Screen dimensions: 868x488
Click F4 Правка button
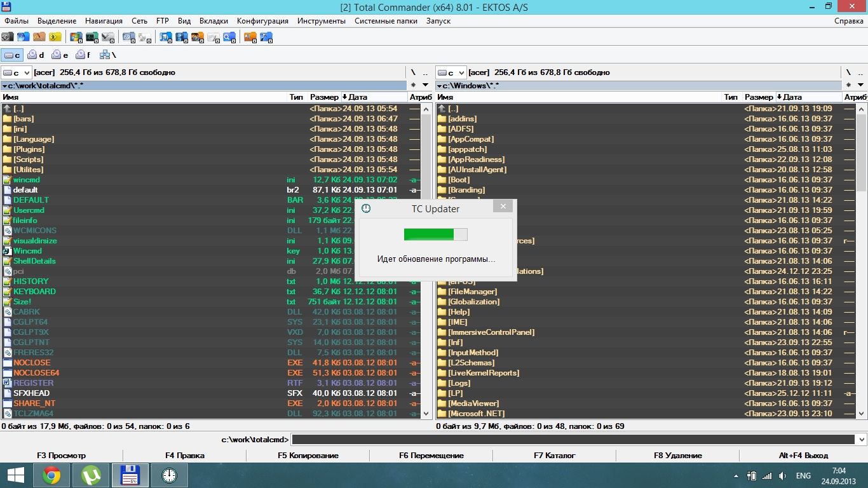pos(184,456)
